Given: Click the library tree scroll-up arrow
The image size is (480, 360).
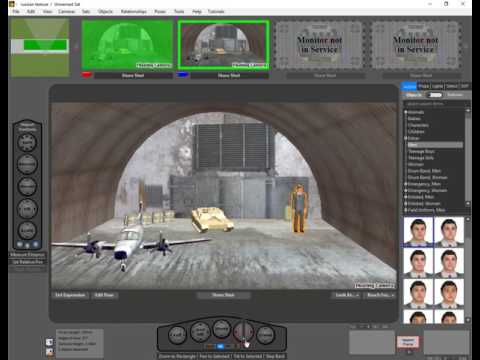Looking at the screenshot, I should coord(468,110).
